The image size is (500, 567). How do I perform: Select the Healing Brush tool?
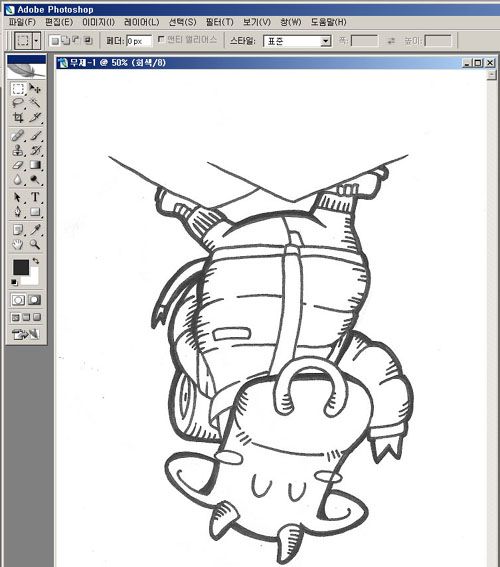17,136
